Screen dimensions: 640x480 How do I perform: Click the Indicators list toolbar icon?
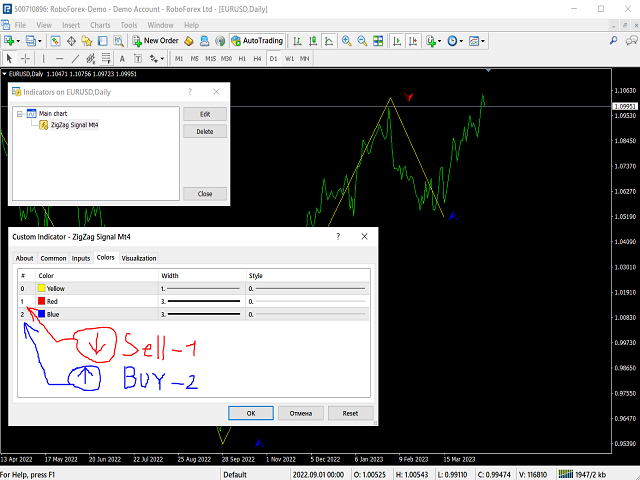[431, 41]
